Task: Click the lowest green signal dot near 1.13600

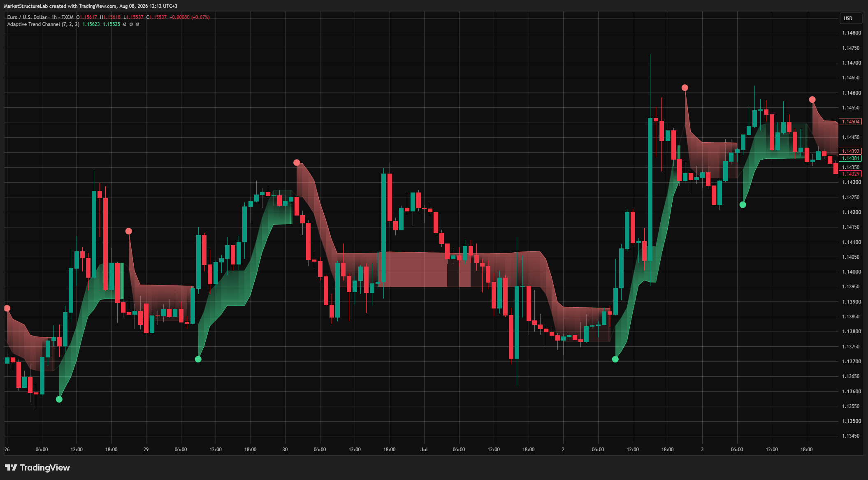Action: [59, 399]
